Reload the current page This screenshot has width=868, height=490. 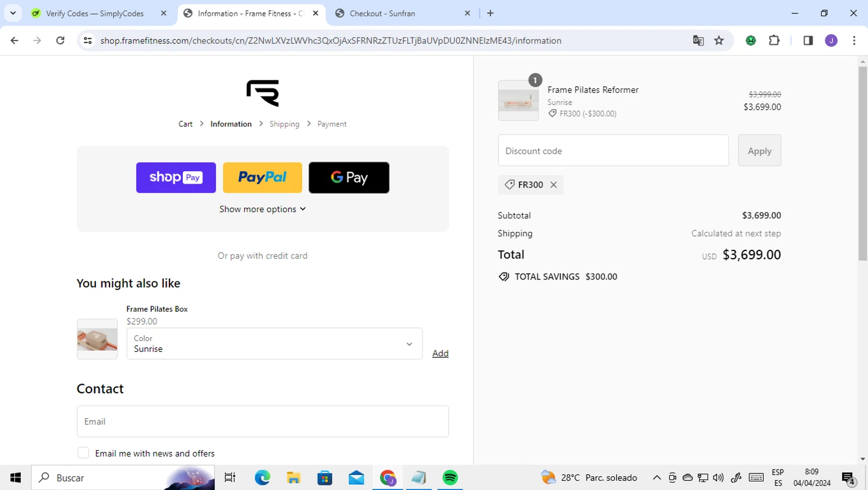tap(60, 40)
